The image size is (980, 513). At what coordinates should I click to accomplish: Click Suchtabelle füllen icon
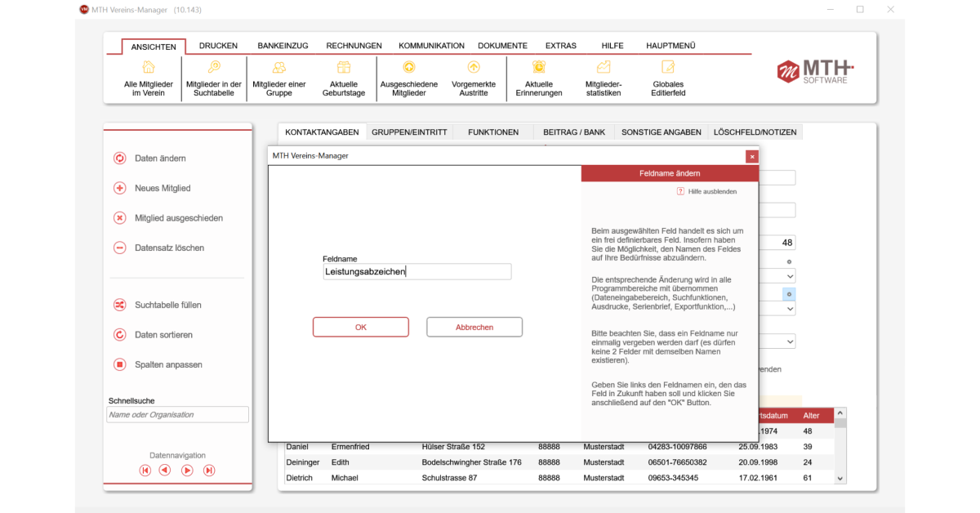pyautogui.click(x=119, y=305)
